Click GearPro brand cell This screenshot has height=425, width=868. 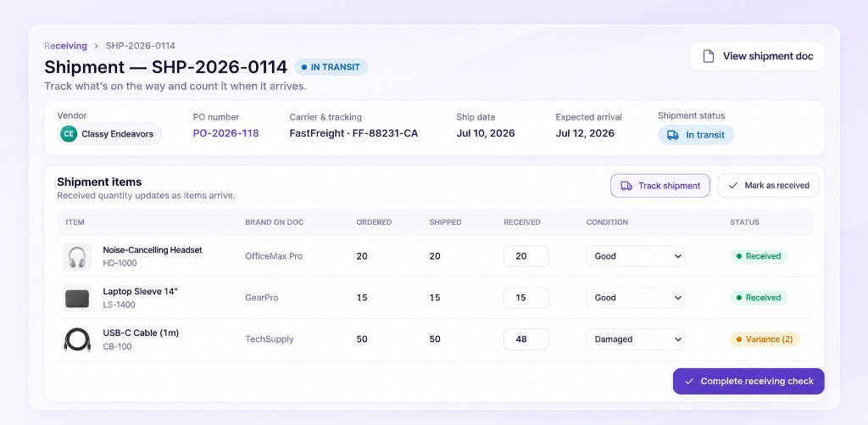coord(261,298)
